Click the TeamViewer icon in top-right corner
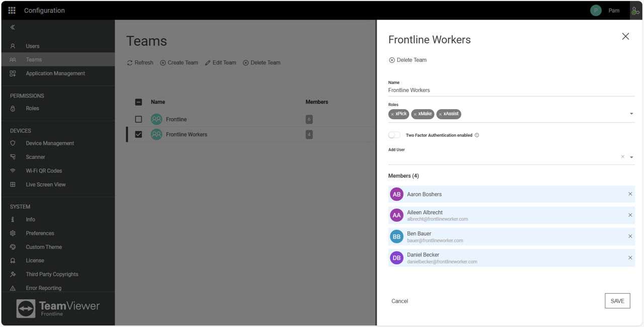 [635, 11]
